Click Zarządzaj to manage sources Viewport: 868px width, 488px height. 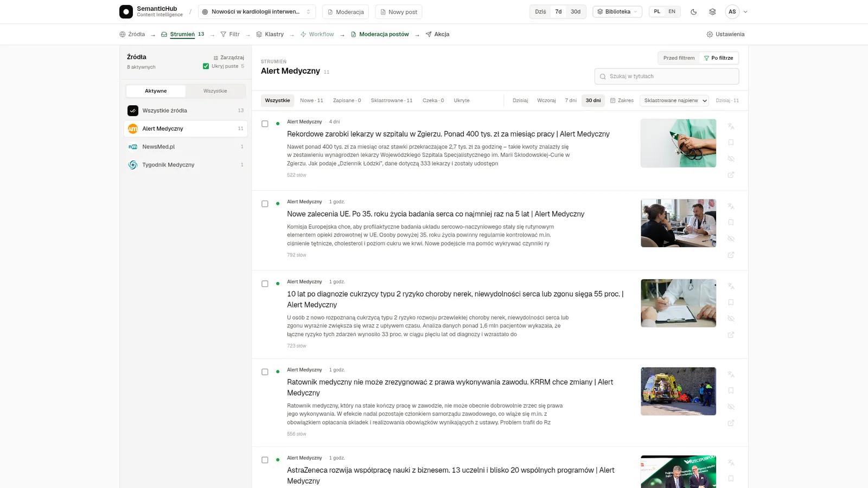[x=228, y=57]
